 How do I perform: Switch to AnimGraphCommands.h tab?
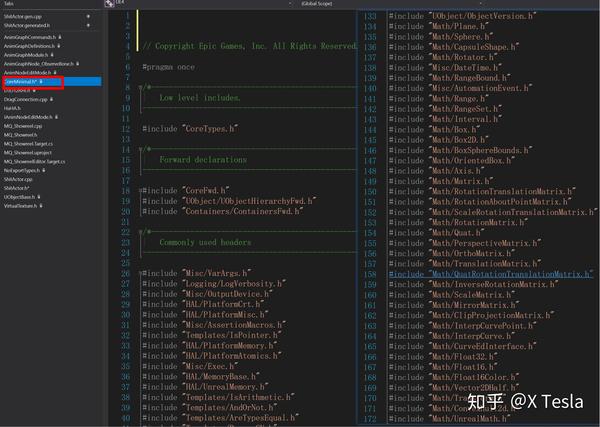(30, 37)
